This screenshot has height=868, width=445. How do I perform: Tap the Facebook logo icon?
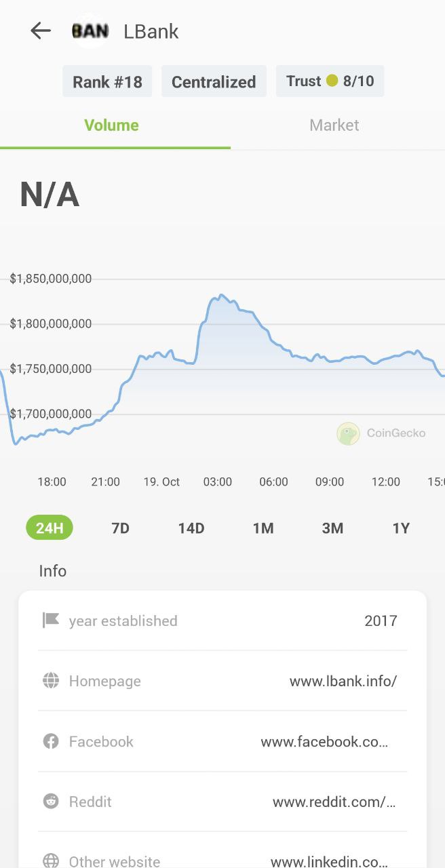pos(51,741)
